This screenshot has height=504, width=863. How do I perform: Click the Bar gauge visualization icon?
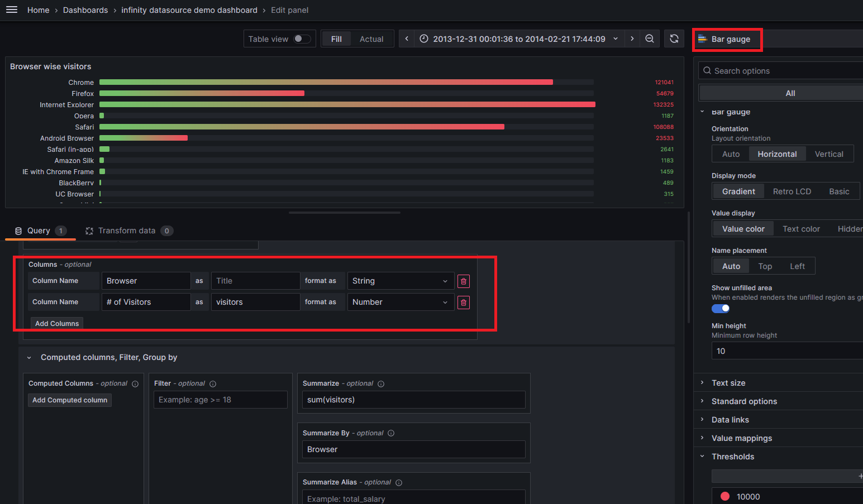point(703,39)
